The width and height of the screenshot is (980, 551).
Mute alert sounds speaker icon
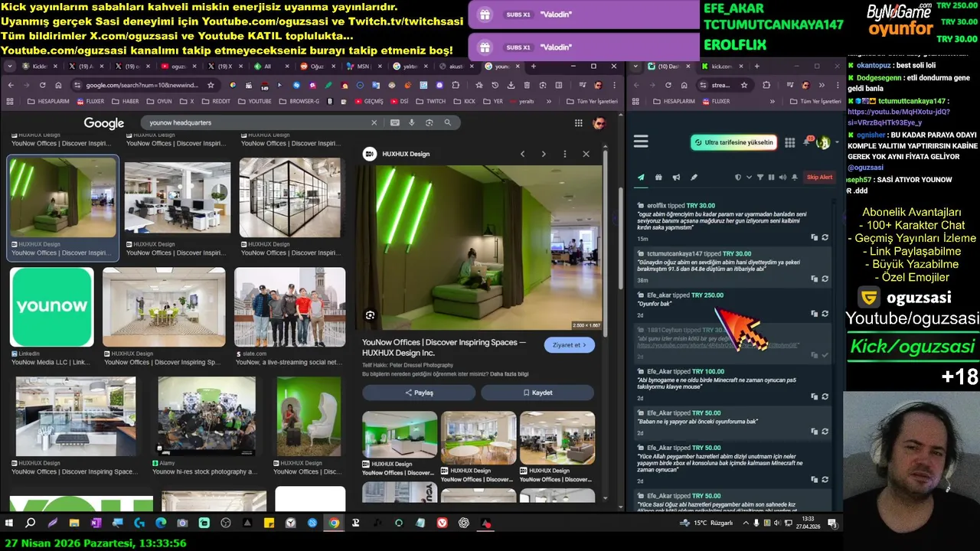point(782,178)
